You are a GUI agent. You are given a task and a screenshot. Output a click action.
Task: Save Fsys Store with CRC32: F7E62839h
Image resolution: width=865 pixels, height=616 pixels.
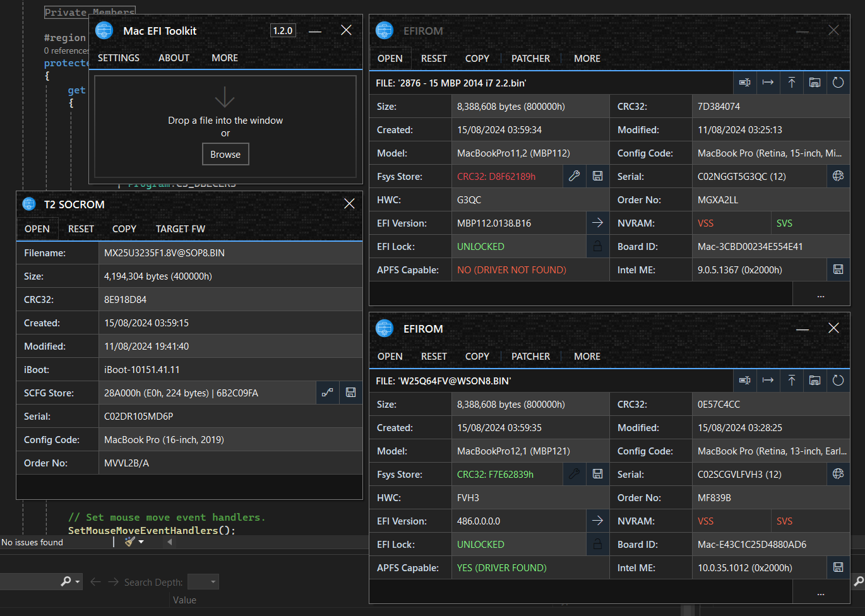pyautogui.click(x=597, y=475)
